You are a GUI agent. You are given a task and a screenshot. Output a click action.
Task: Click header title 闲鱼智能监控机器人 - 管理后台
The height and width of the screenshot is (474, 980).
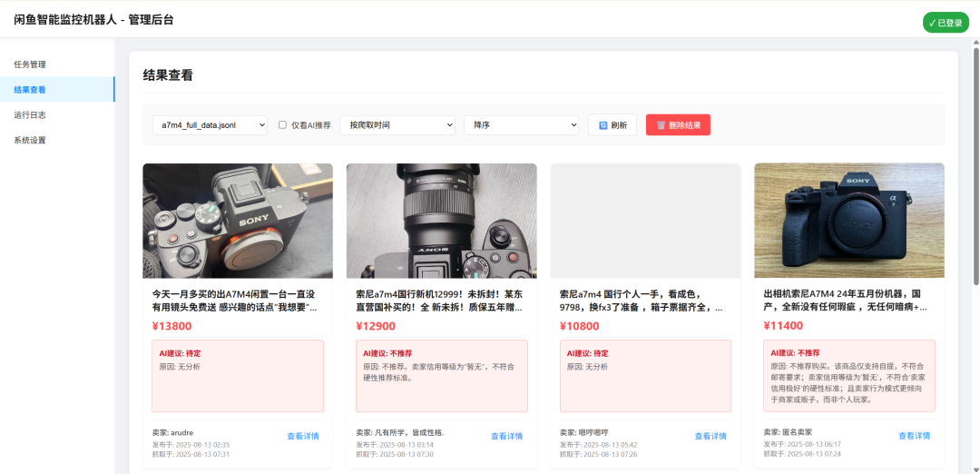93,20
